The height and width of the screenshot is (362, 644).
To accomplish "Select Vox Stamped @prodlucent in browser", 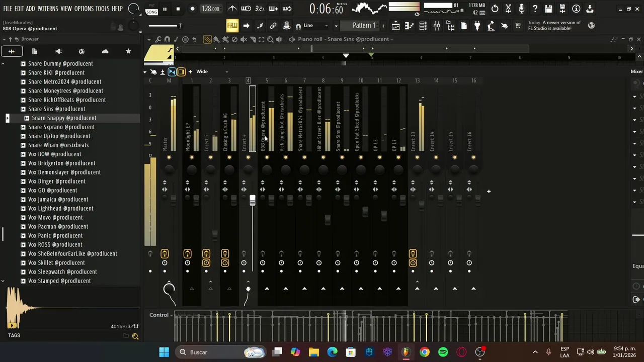I will 59,281.
